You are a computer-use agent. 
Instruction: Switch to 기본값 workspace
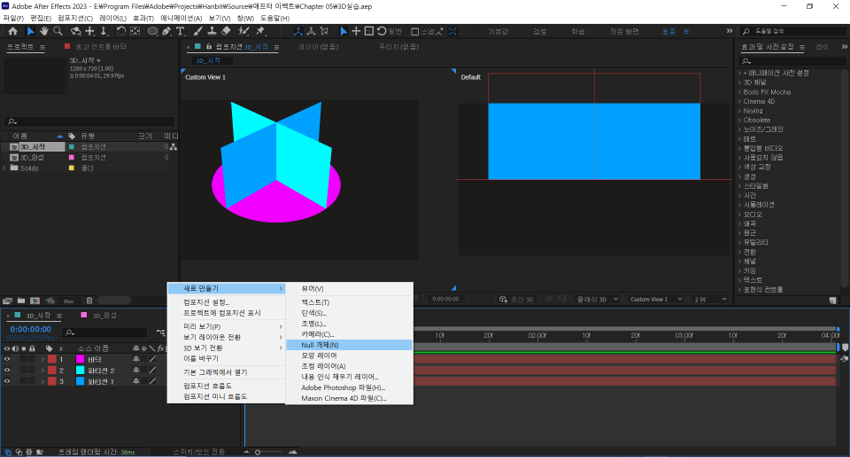pos(498,31)
